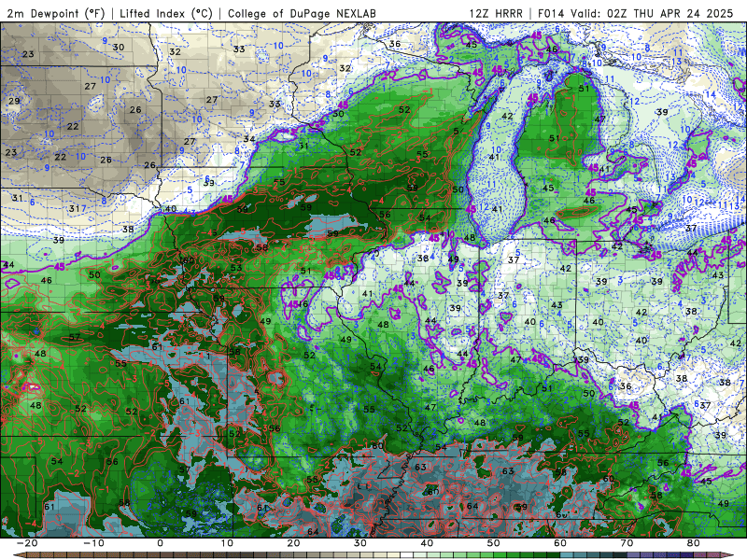747x560 pixels.
Task: Click the '40' colorbar scale label
Action: coord(427,543)
